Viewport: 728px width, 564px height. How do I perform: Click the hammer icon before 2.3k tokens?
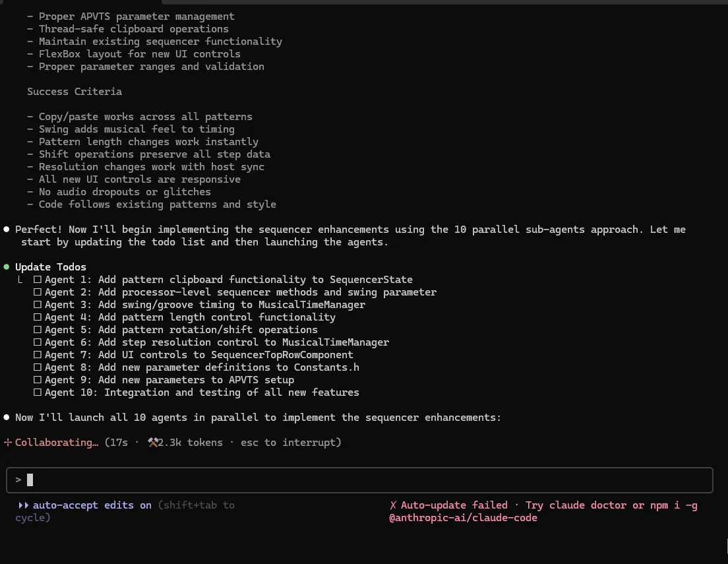coord(153,443)
